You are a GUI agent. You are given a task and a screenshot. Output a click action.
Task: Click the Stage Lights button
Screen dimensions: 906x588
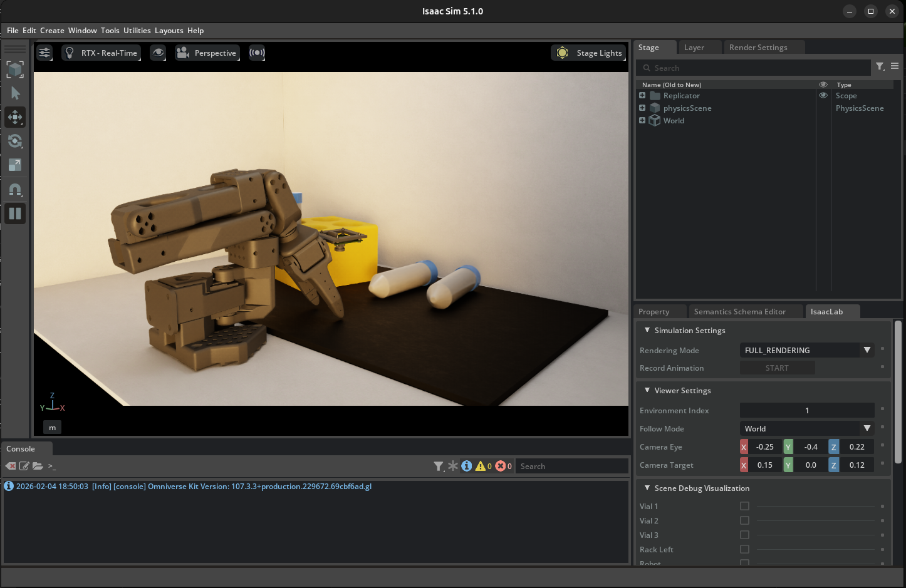coord(589,53)
